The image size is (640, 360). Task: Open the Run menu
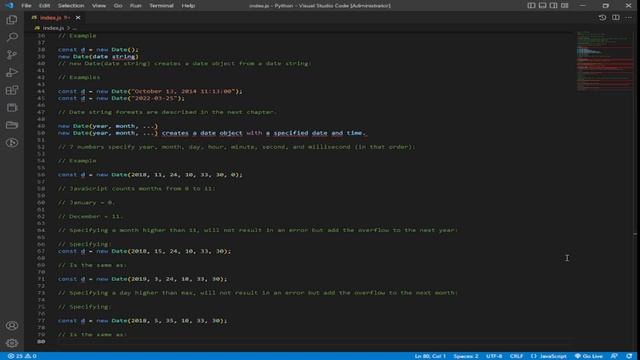tap(135, 5)
